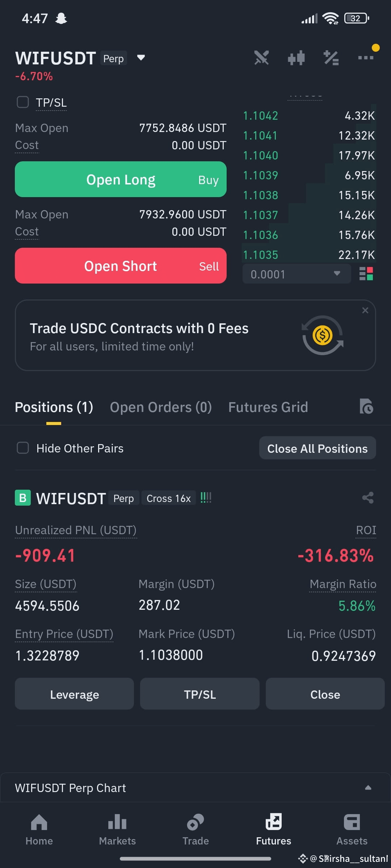This screenshot has width=391, height=868.
Task: Open the three-dot more options menu
Action: [366, 58]
